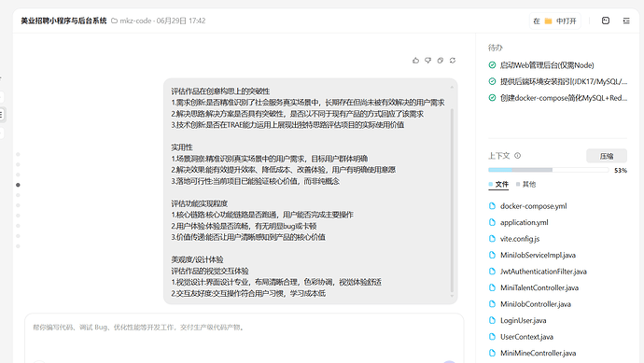This screenshot has height=363, width=644.
Task: Click the 压缩 compress context button
Action: [x=607, y=156]
